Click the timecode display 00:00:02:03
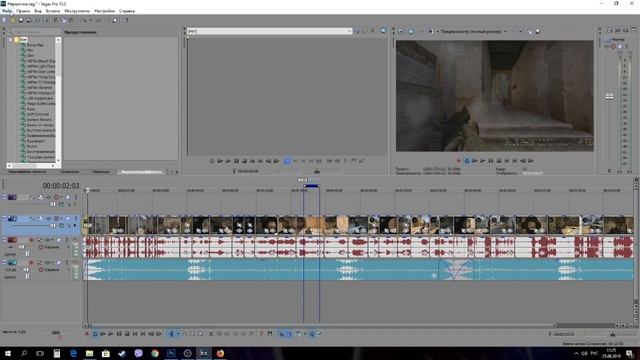 point(61,186)
